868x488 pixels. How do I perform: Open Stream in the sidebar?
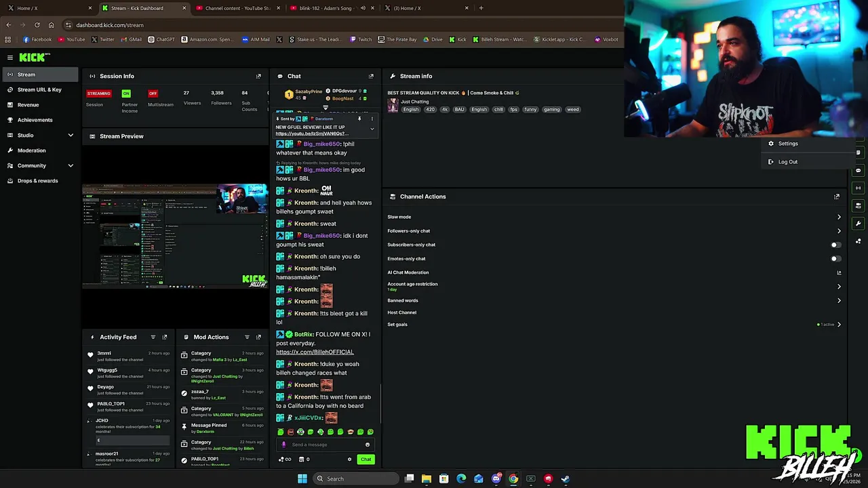click(x=39, y=75)
